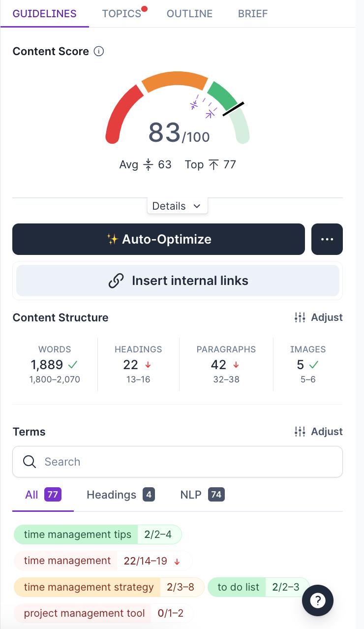
Task: Click the Details chevron arrow
Action: 197,206
